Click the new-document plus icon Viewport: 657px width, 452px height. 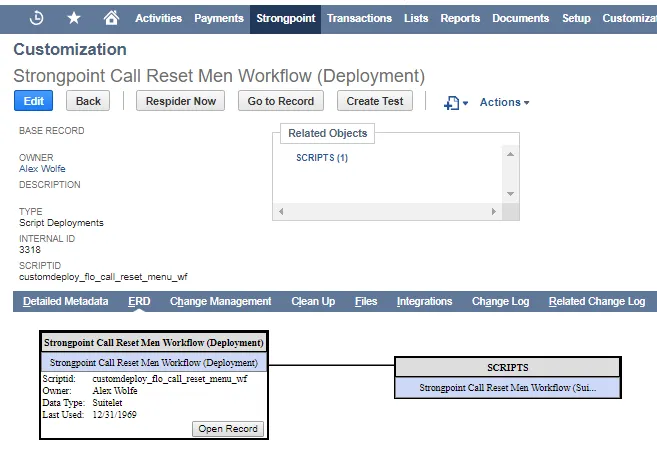tap(451, 103)
